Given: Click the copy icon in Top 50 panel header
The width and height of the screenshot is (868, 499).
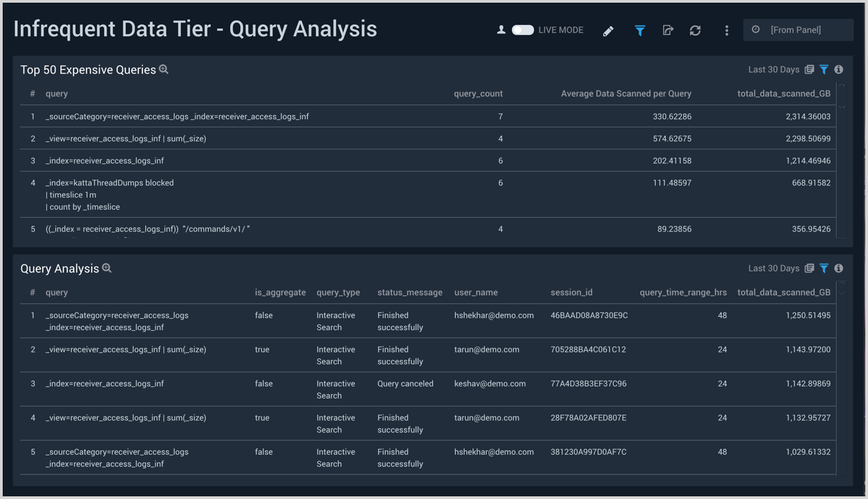Looking at the screenshot, I should 810,69.
